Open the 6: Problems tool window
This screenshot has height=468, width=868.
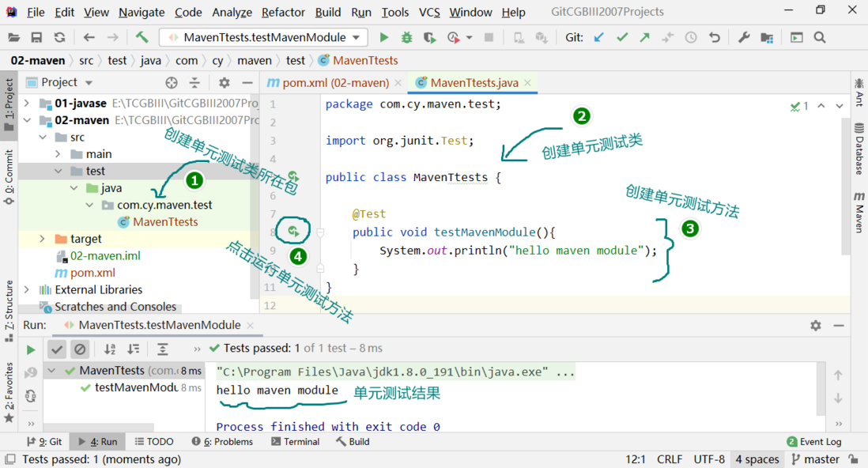[222, 441]
